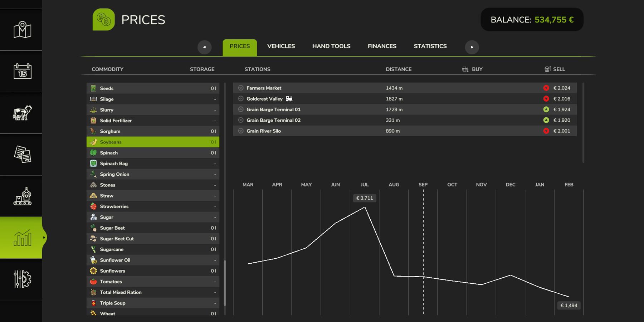Click the Grain River Silo marker icon

[241, 131]
